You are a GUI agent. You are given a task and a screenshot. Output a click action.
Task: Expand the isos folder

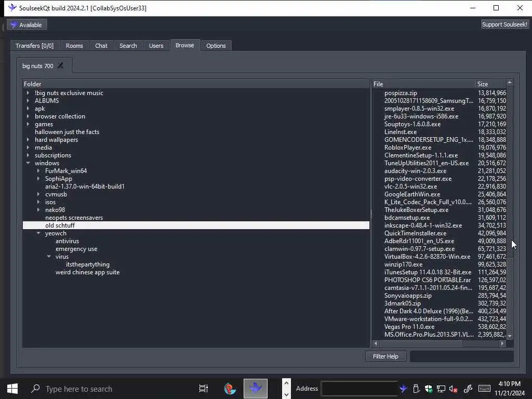(38, 202)
